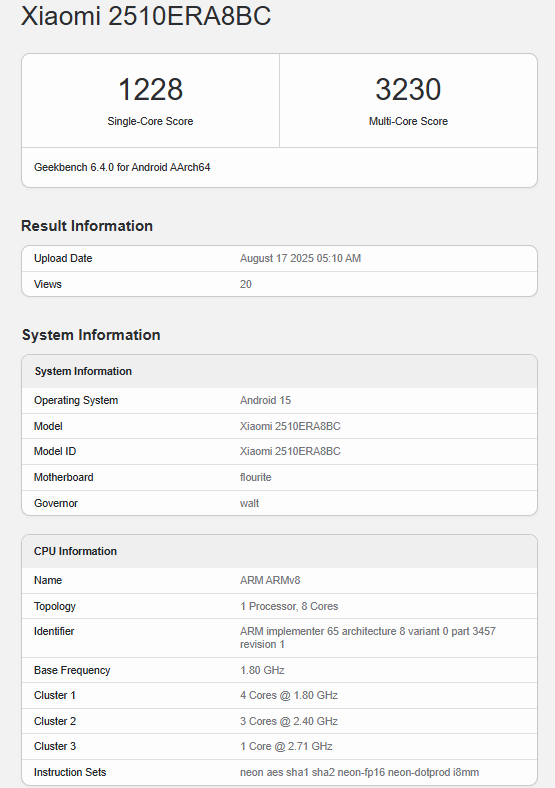Click the Name label in CPU Information
555x788 pixels.
(x=48, y=580)
